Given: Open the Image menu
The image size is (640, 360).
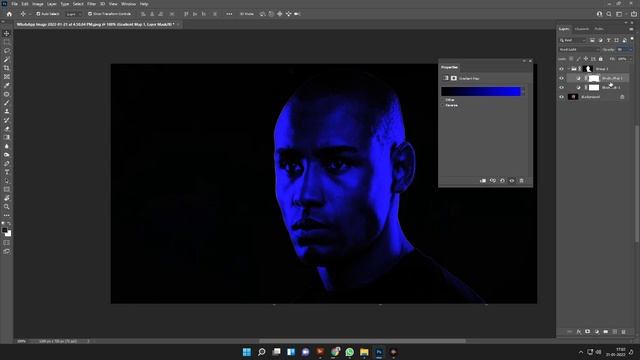Looking at the screenshot, I should pos(38,4).
